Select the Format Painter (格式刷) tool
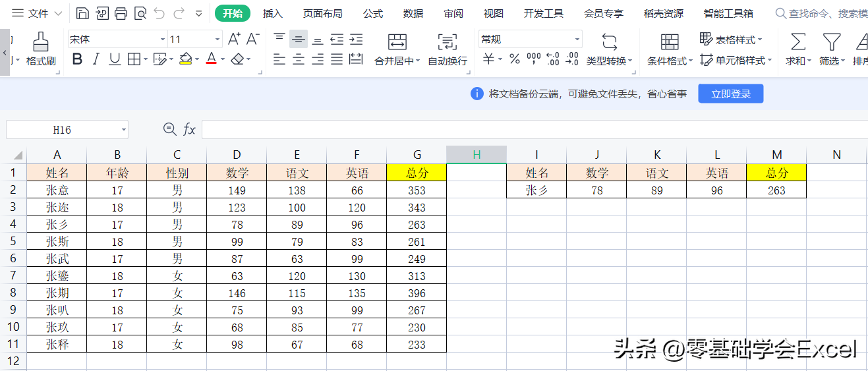 pos(41,49)
